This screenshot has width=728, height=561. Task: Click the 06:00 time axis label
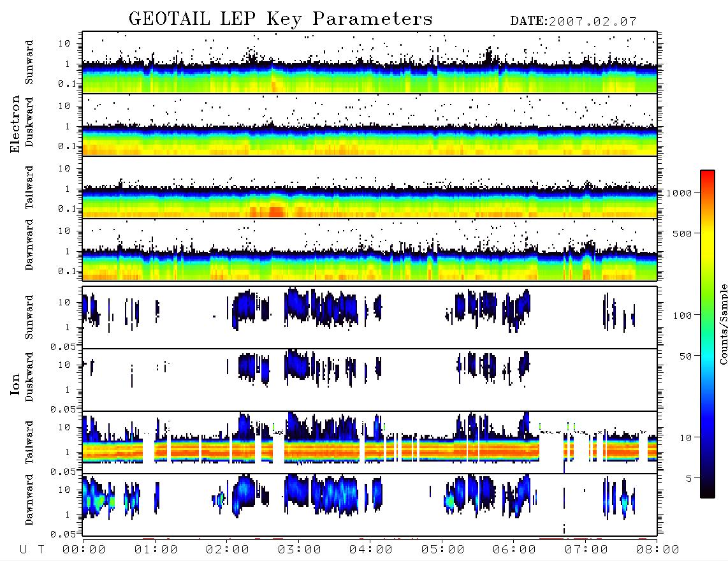pyautogui.click(x=514, y=550)
